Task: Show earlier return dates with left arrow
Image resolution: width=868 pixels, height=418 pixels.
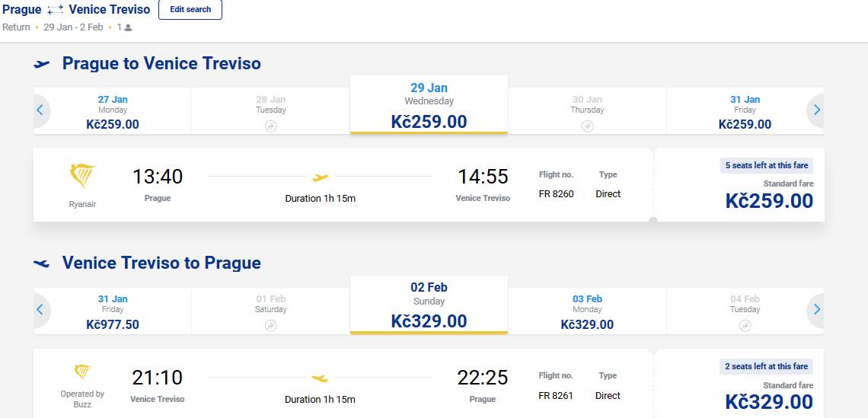Action: [40, 309]
